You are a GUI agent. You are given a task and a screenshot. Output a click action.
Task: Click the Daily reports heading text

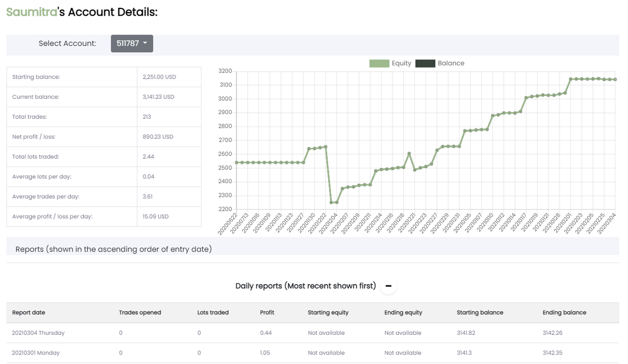coord(306,286)
